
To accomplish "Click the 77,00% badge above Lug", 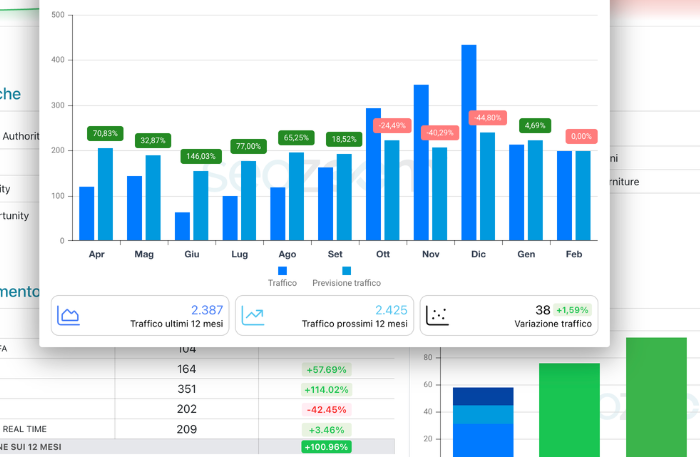I will tap(249, 146).
